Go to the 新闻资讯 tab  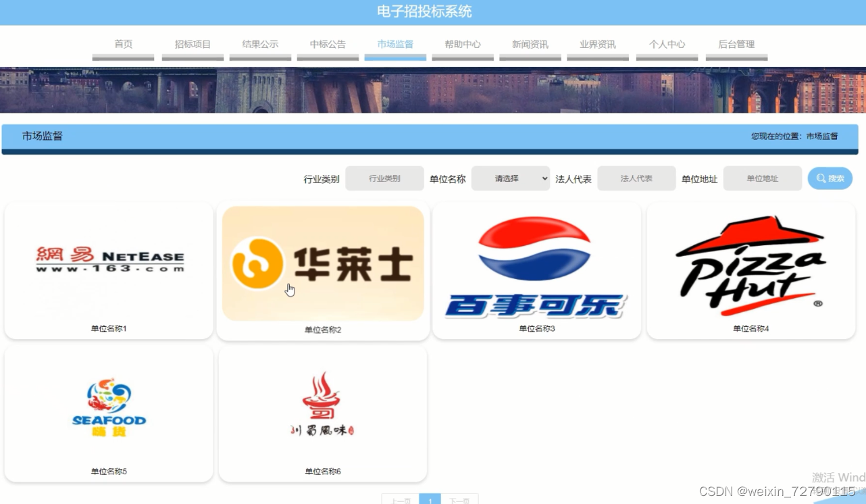point(530,45)
